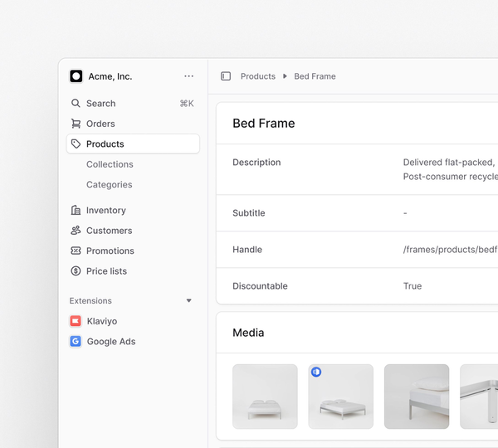Click the Price lists dollar icon

click(x=76, y=271)
